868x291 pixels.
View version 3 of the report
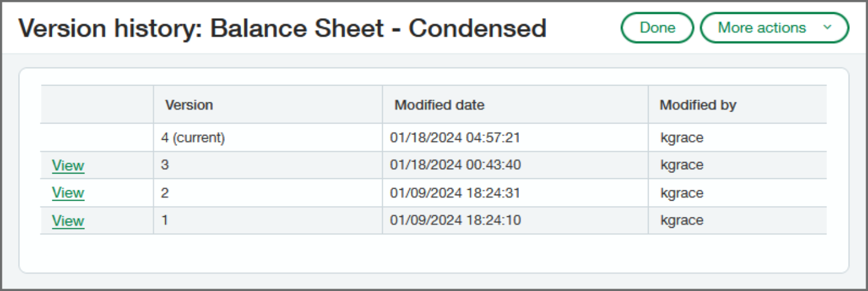click(68, 165)
